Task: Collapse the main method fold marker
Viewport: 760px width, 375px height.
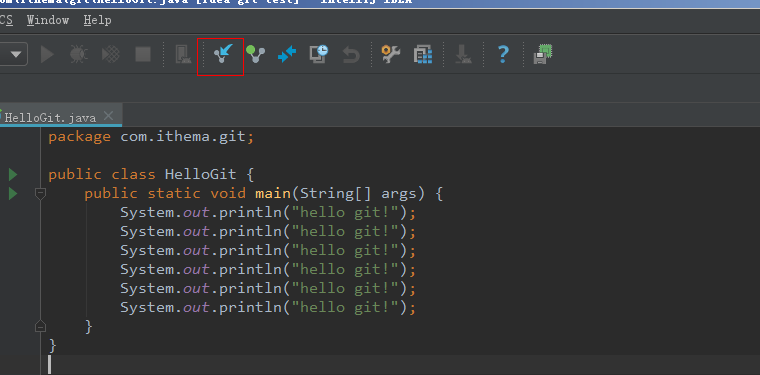Action: click(41, 194)
